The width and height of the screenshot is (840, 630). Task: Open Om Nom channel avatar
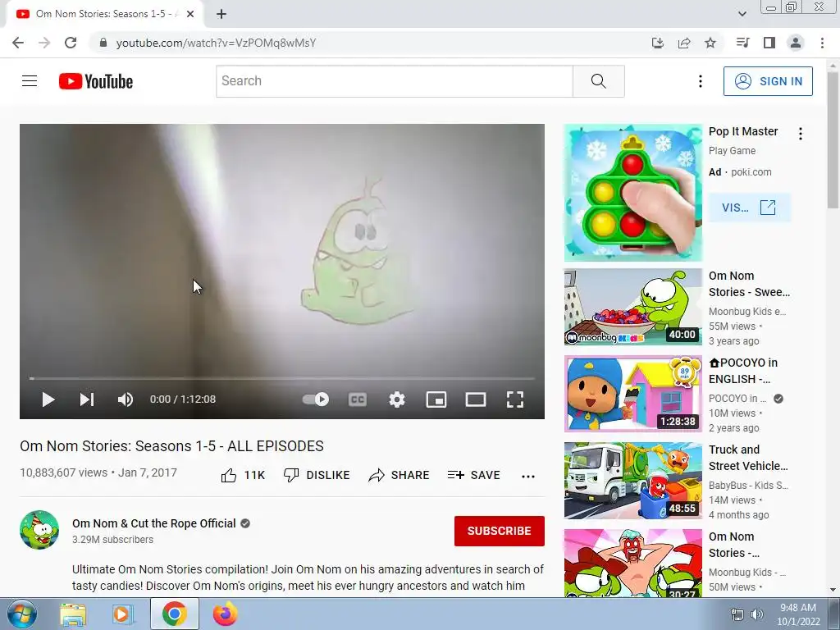pos(39,530)
